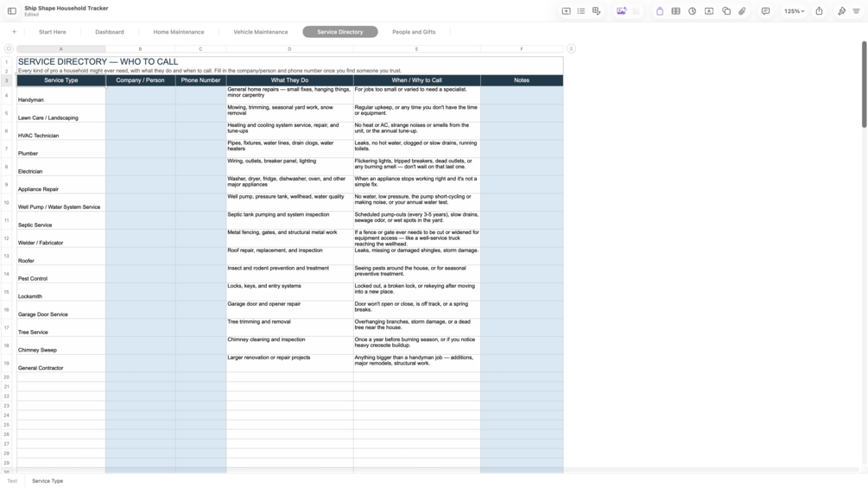Select the Plumber cell
868x488 pixels.
[x=61, y=149]
